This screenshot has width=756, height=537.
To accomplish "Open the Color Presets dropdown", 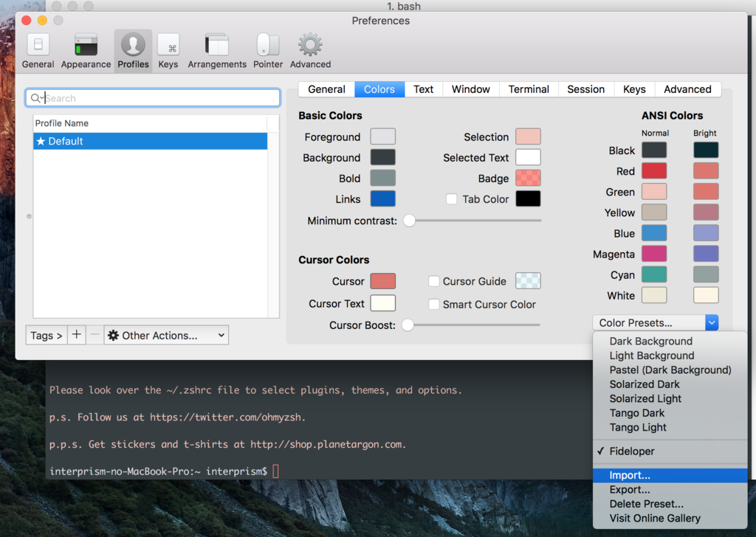I will (656, 322).
